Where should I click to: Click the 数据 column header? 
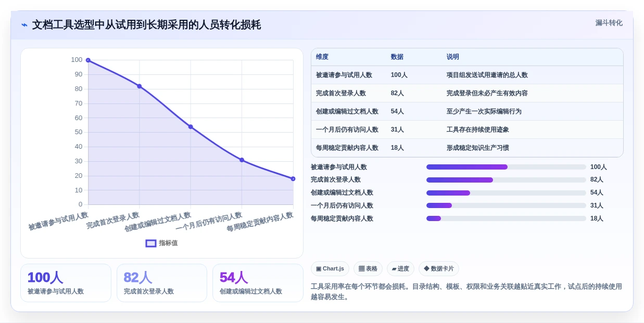(x=397, y=57)
